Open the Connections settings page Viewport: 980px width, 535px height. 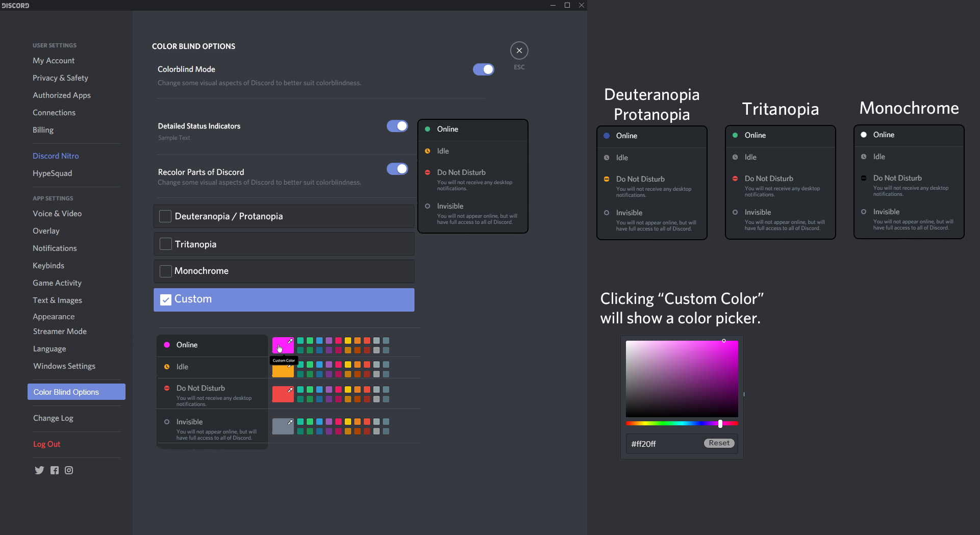(x=54, y=113)
